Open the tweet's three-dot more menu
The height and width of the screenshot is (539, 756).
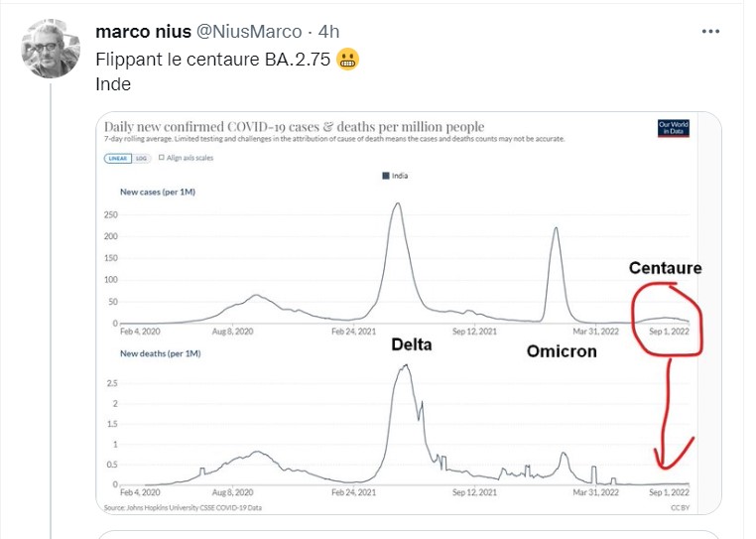pyautogui.click(x=710, y=32)
